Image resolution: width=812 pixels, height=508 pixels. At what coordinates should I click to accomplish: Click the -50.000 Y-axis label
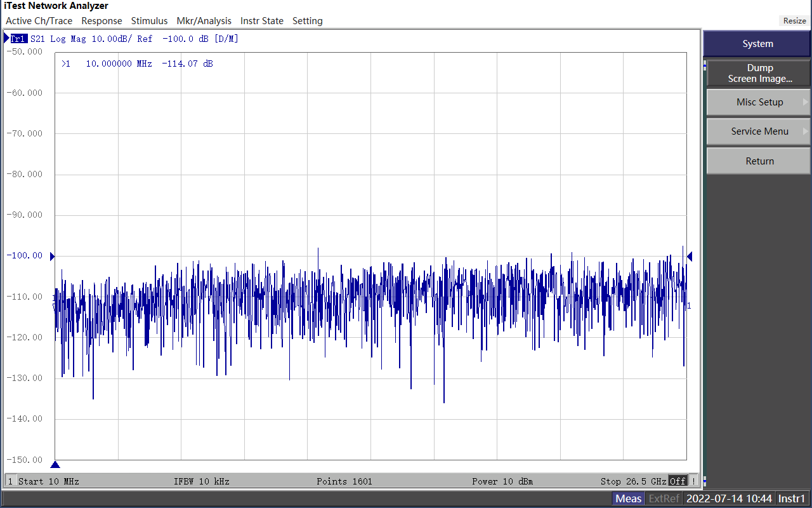24,52
